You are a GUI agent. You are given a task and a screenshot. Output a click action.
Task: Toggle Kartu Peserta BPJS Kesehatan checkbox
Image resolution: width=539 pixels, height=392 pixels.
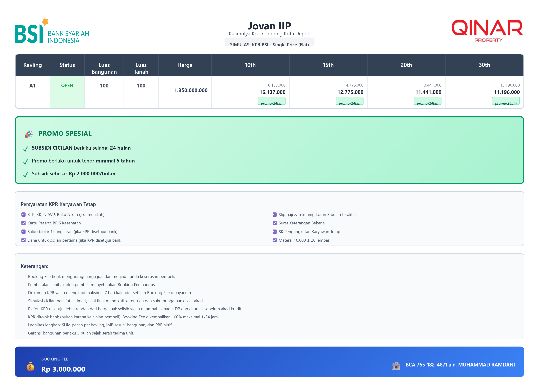click(24, 223)
